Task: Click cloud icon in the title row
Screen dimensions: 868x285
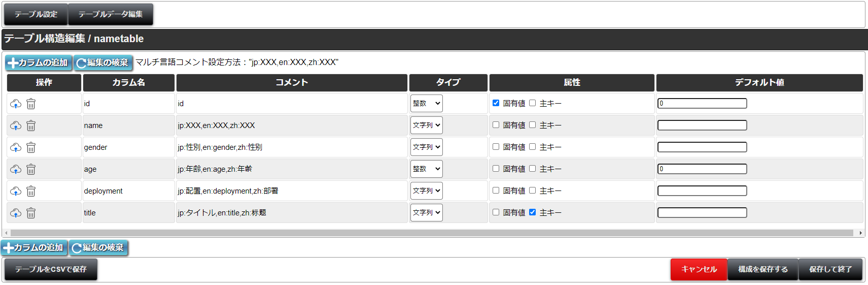Action: [16, 213]
